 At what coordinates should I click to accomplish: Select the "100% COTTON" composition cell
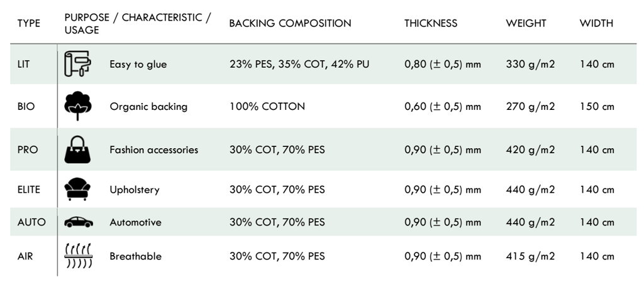click(267, 106)
